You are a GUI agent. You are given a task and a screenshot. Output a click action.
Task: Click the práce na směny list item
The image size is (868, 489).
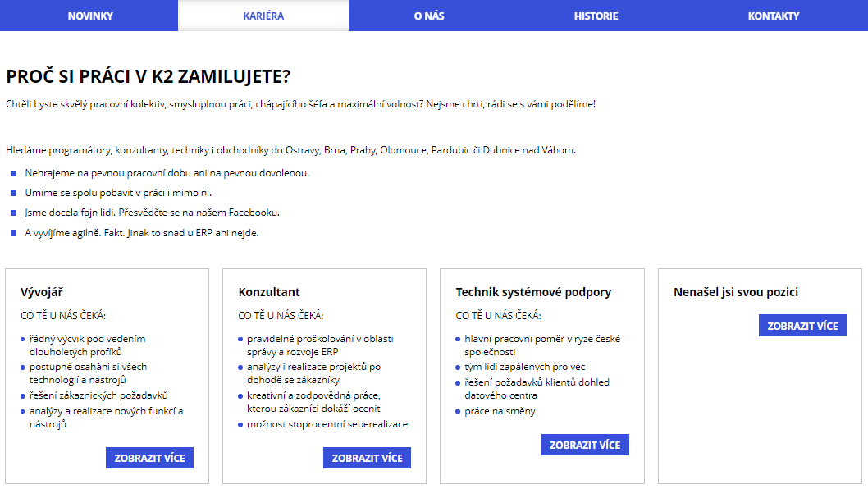tap(500, 411)
